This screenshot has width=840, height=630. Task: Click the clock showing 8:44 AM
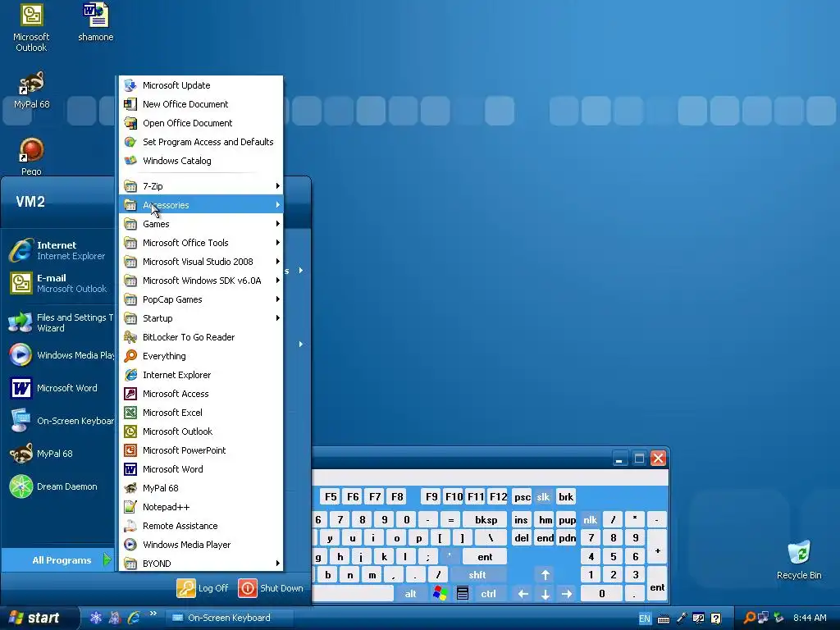(x=810, y=618)
